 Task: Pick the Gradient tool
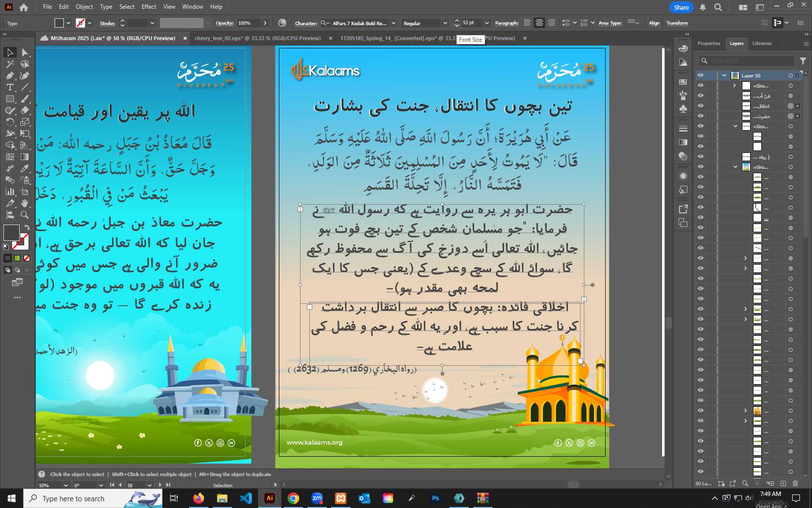25,157
